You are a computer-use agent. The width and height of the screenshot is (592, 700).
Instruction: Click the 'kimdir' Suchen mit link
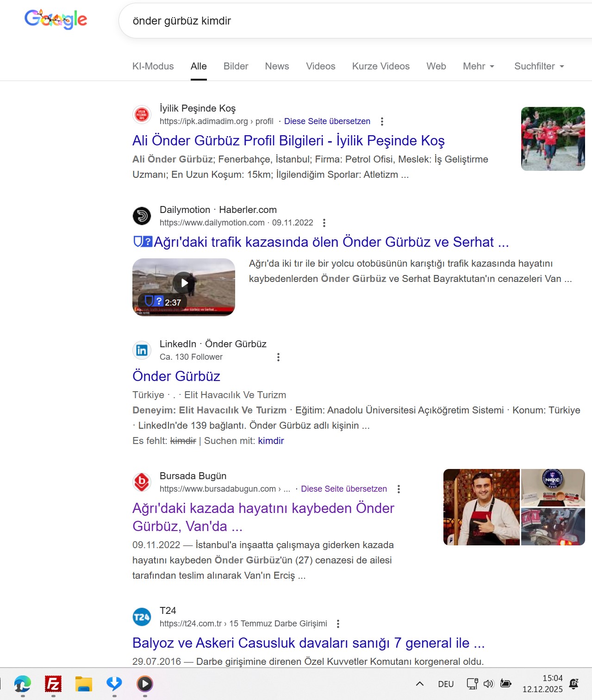[271, 441]
